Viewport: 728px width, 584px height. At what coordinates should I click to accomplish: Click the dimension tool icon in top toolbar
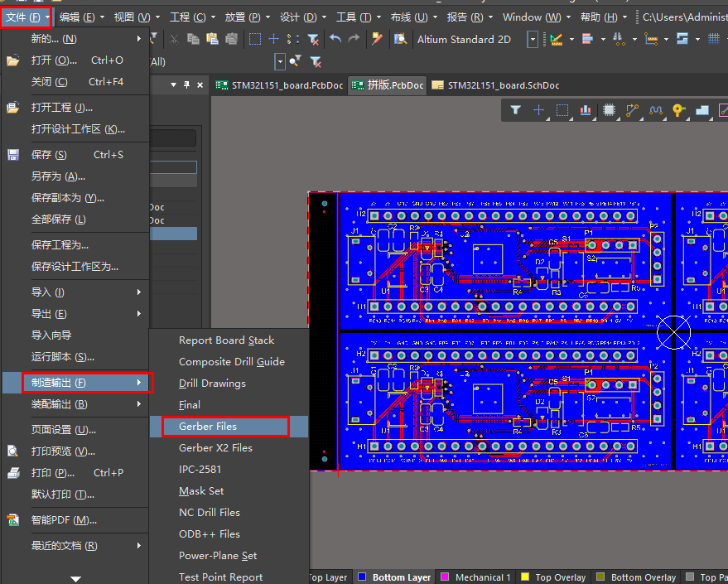[x=651, y=40]
